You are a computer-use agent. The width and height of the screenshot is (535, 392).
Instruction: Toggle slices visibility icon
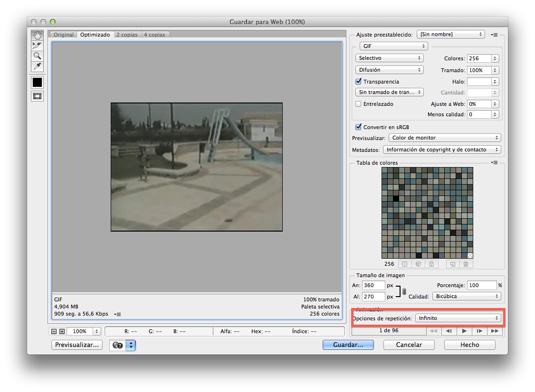[37, 96]
